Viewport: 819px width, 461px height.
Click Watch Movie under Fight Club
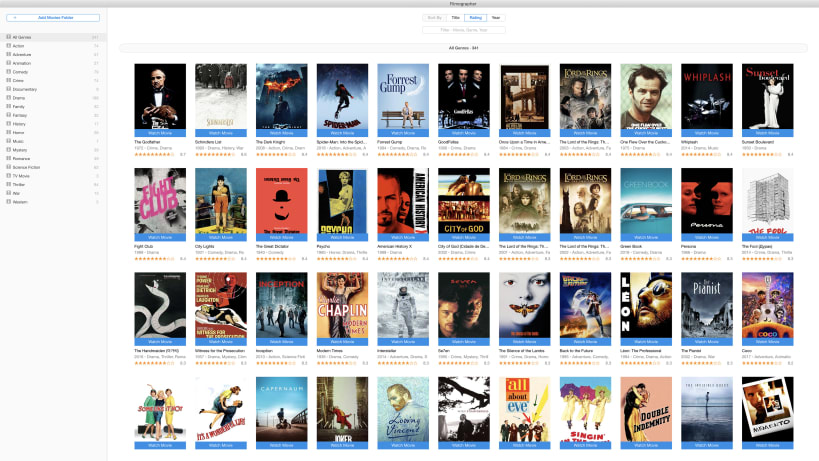[x=160, y=238]
